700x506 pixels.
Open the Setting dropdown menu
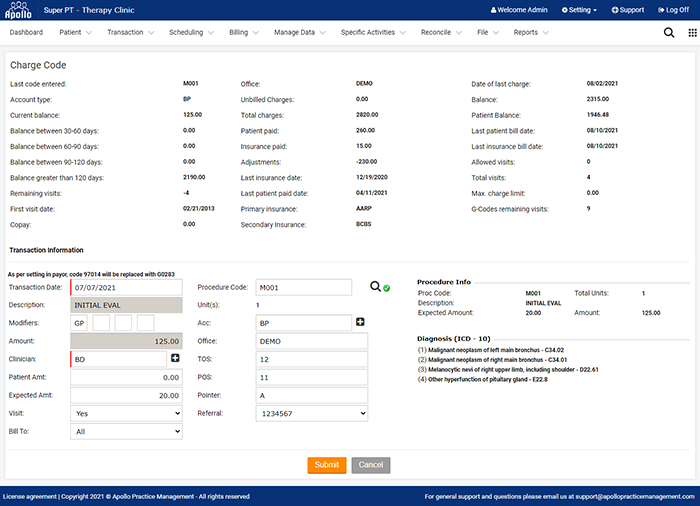point(579,10)
